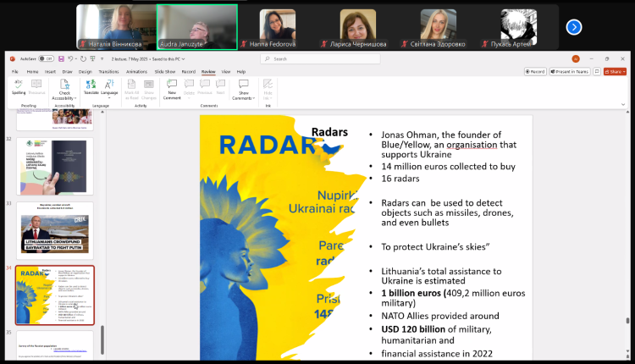
Task: Click the Show Comments icon
Action: click(x=243, y=84)
